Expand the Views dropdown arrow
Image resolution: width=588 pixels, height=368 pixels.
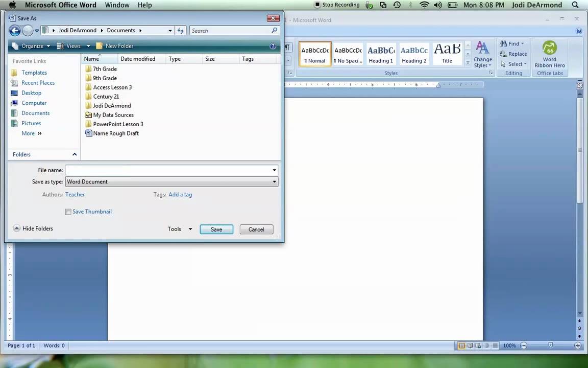[x=88, y=46]
